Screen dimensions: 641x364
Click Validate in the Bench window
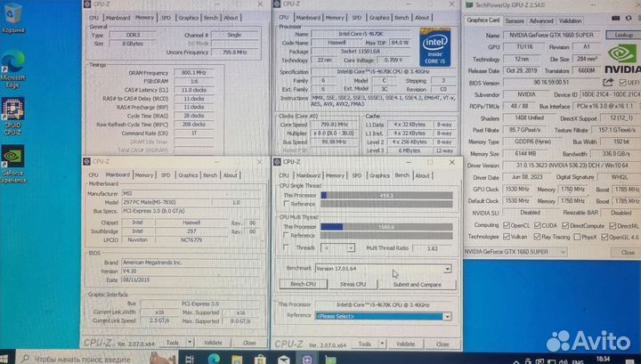(x=406, y=344)
